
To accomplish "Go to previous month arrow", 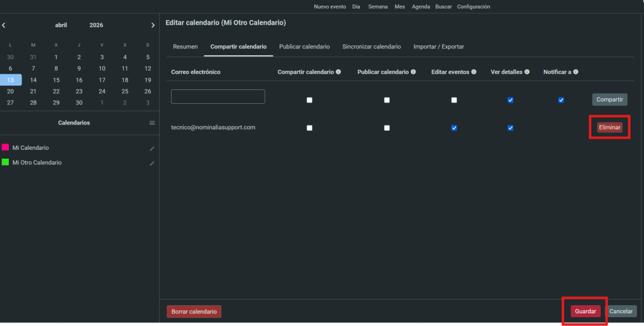I will [4, 25].
